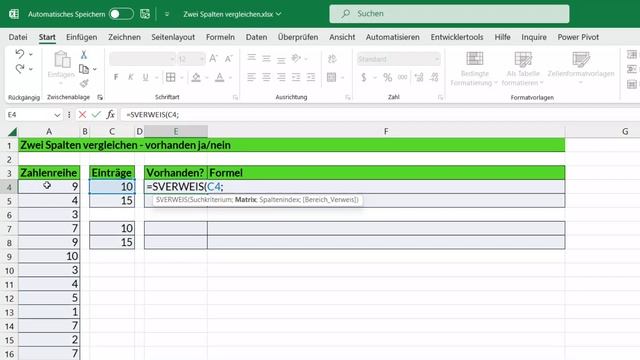Click the increase font size icon
This screenshot has width=640, height=360.
pos(213,59)
